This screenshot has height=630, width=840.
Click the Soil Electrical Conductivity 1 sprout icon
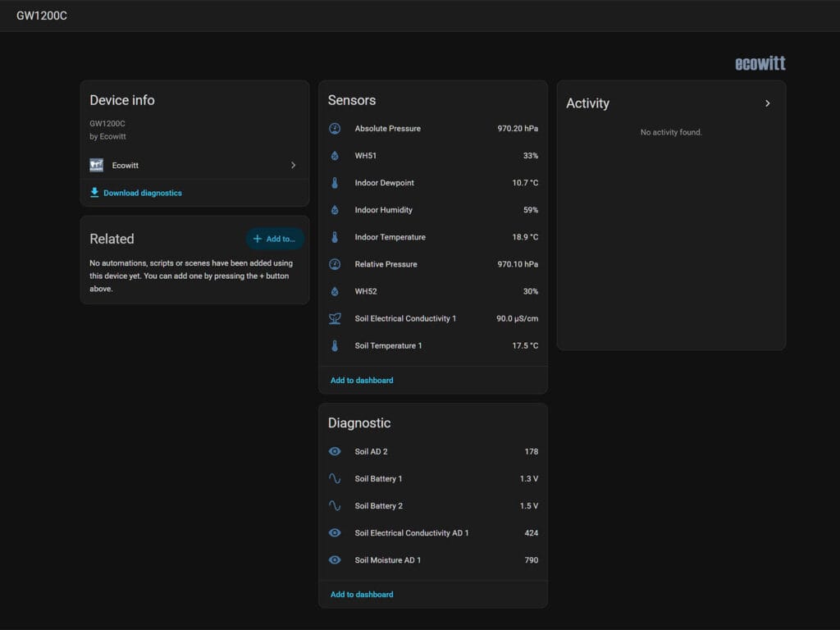pos(335,319)
